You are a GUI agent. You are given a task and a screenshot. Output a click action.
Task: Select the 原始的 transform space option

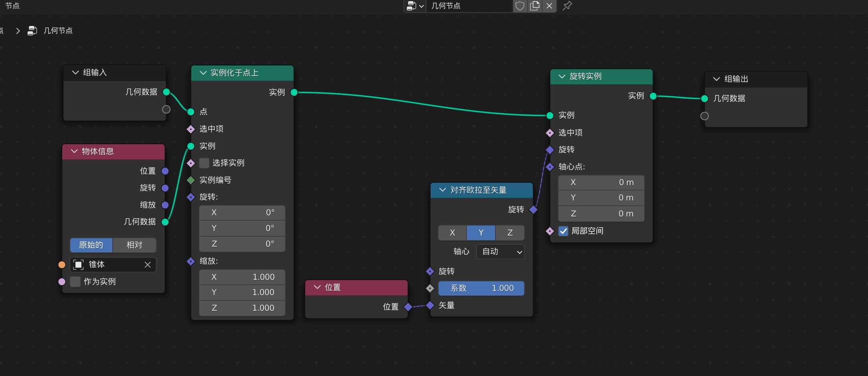pos(91,245)
